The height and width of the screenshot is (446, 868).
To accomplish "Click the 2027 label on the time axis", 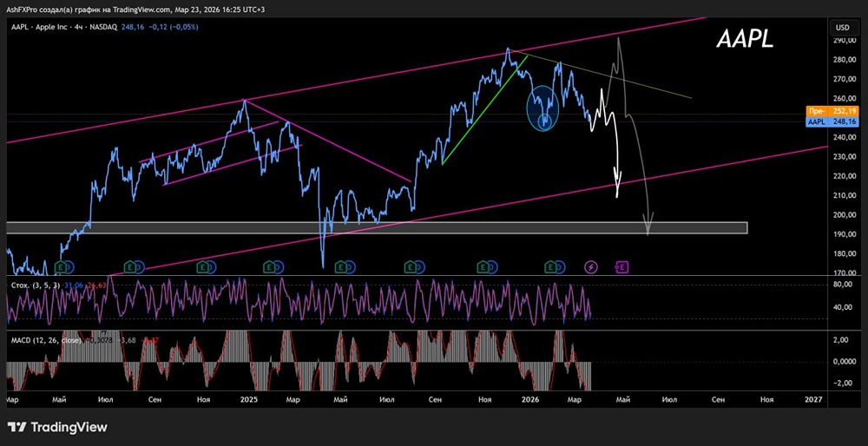I will click(x=813, y=399).
